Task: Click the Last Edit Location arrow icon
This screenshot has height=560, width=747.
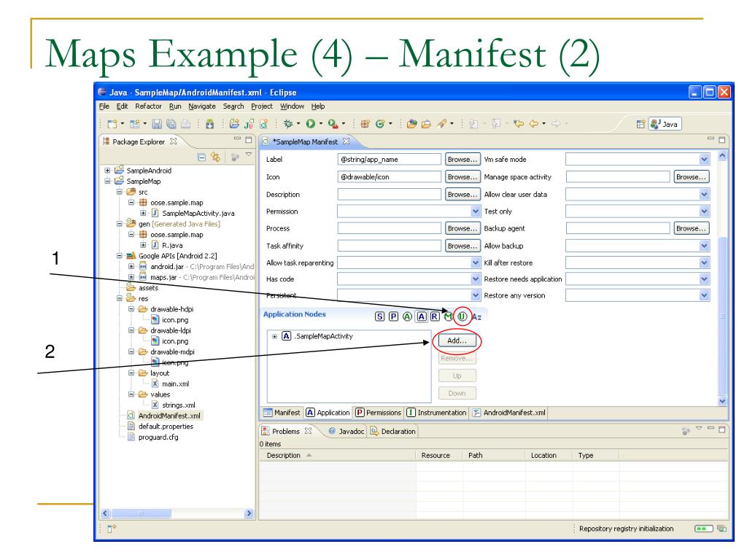Action: [519, 124]
